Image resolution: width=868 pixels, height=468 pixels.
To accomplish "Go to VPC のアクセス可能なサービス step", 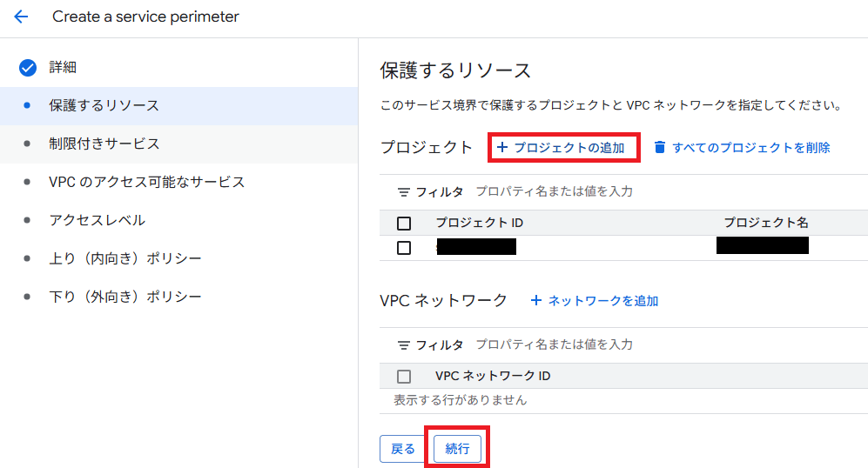I will 146,182.
